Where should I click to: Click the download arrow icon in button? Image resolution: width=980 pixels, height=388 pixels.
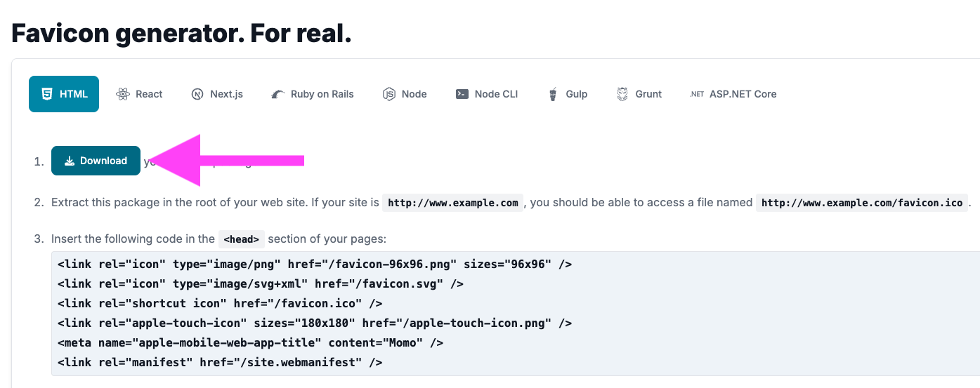click(69, 161)
